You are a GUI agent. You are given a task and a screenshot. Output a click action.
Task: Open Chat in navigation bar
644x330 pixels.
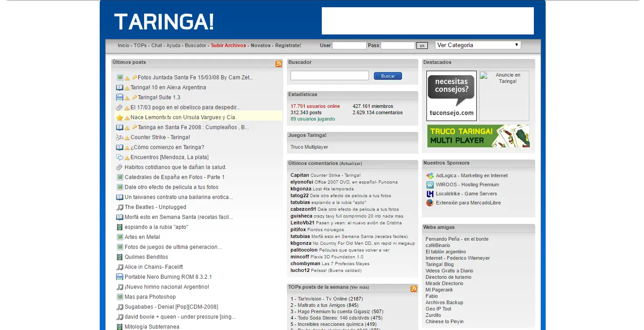click(x=157, y=45)
